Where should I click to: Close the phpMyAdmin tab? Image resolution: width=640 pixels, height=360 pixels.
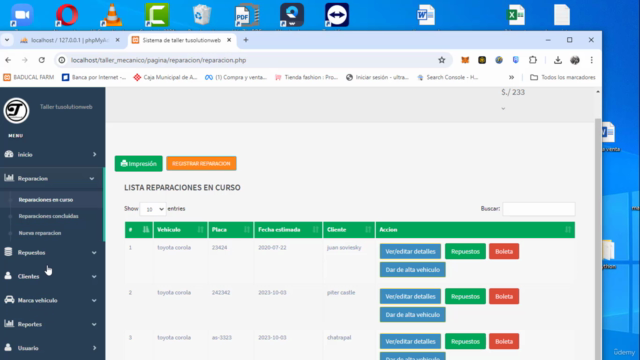click(x=118, y=40)
